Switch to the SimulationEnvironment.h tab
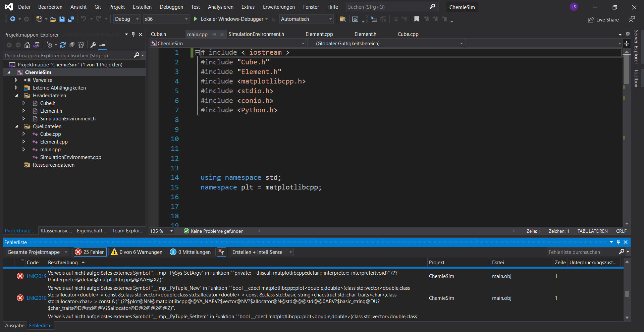This screenshot has width=644, height=332. pos(256,34)
